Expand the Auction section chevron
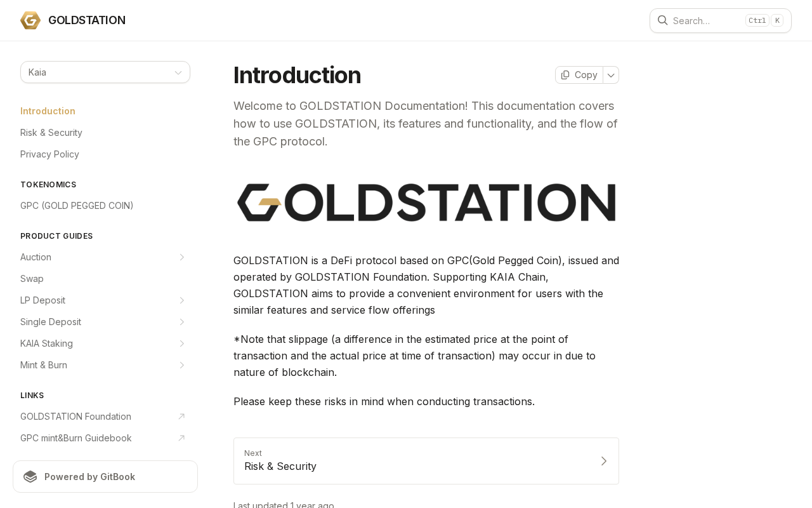This screenshot has width=812, height=508. point(181,257)
